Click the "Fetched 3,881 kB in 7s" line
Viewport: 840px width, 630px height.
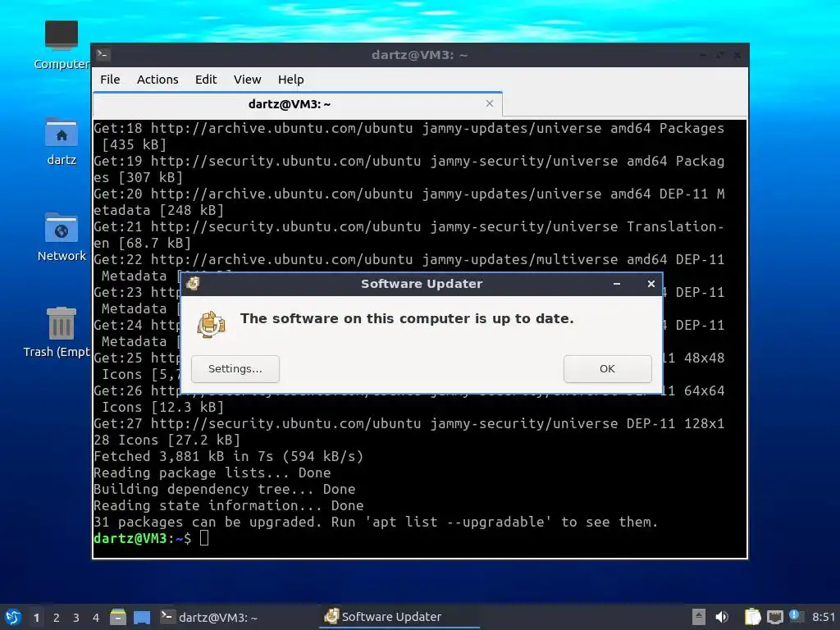(228, 456)
